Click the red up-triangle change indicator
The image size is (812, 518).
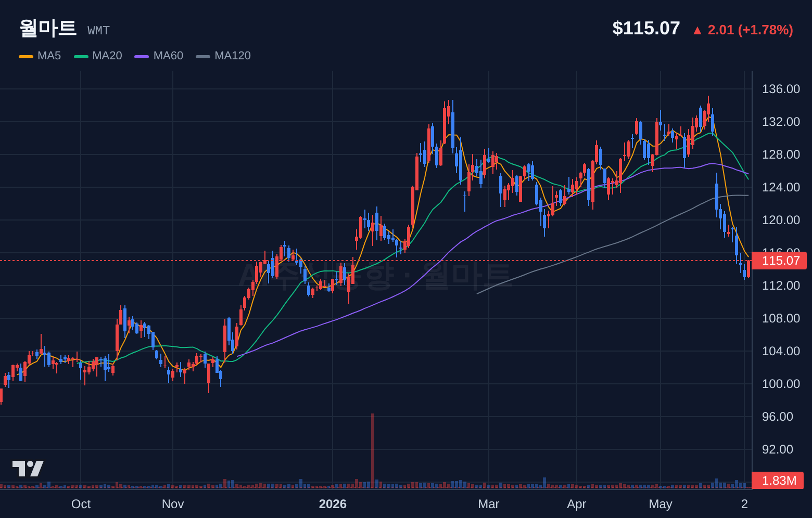tap(697, 31)
